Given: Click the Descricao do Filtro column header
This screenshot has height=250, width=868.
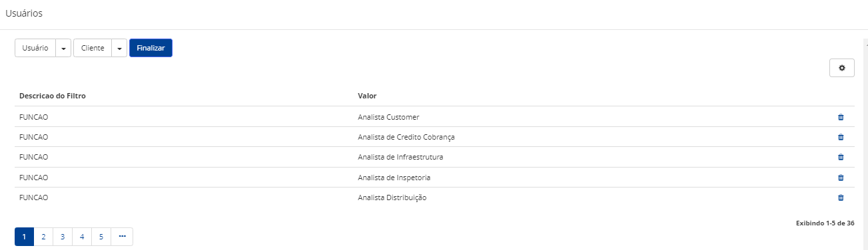Looking at the screenshot, I should coord(53,96).
